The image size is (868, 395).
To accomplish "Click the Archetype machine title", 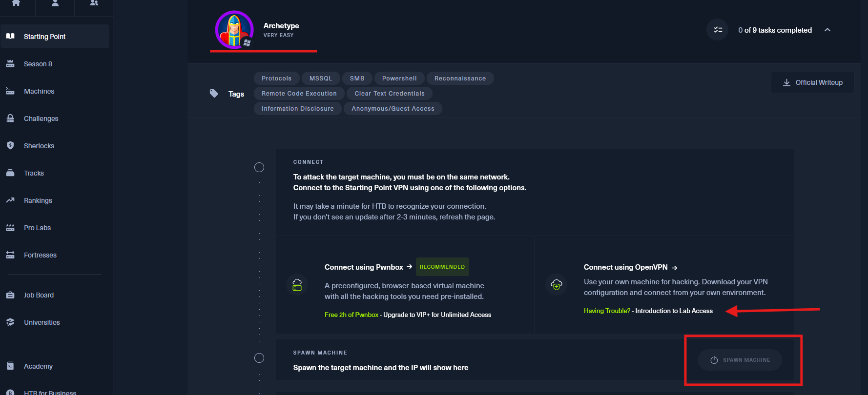I will coord(281,26).
